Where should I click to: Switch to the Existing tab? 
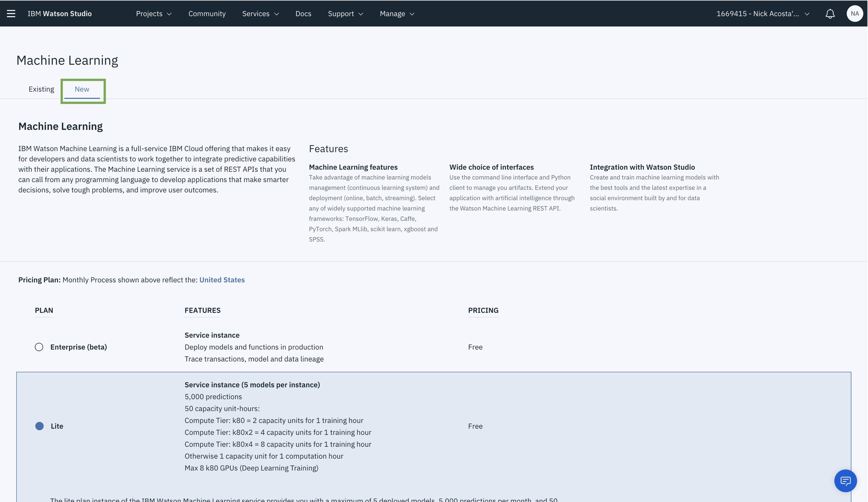coord(41,89)
